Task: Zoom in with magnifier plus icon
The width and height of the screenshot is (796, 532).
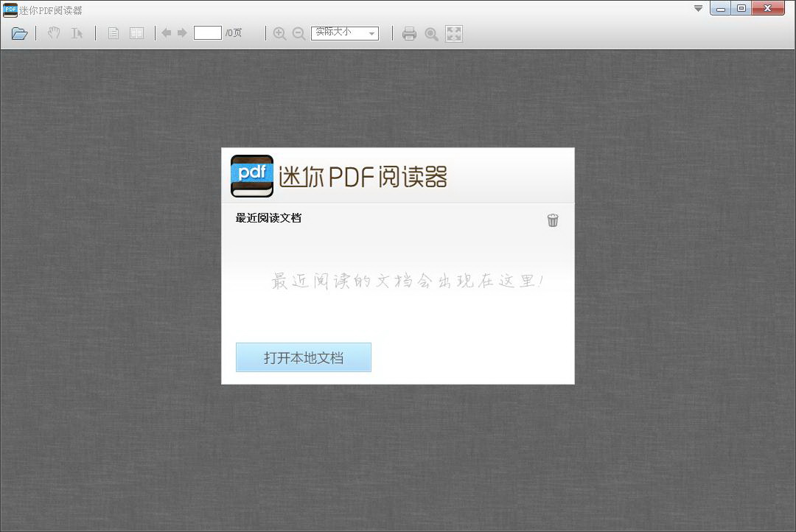Action: tap(279, 33)
